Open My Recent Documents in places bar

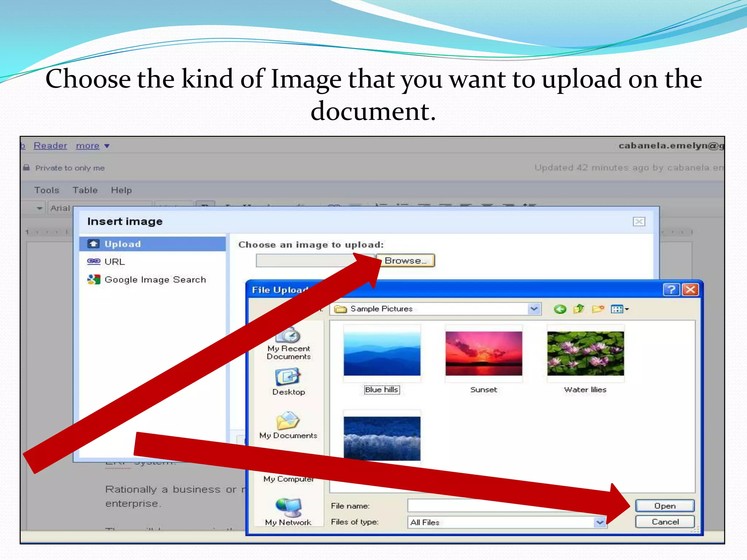(289, 344)
